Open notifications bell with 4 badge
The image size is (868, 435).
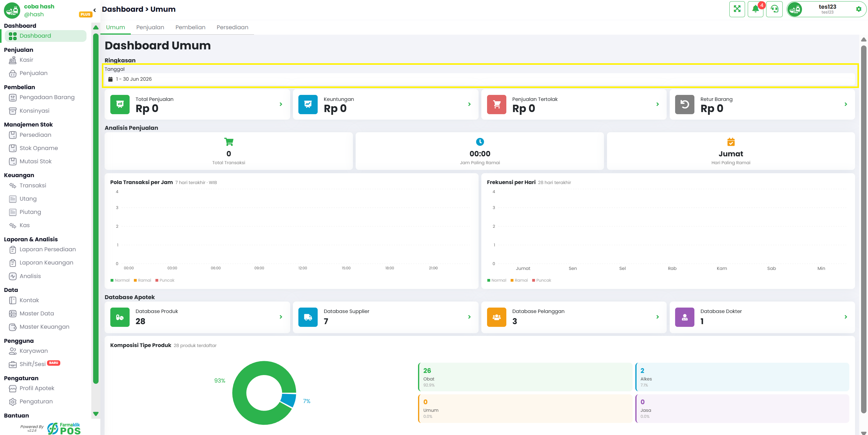click(756, 9)
